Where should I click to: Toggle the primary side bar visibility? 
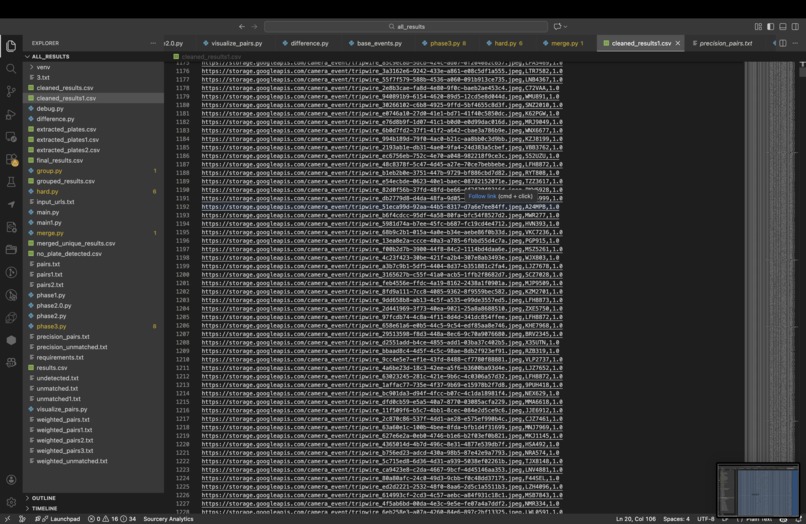point(771,27)
